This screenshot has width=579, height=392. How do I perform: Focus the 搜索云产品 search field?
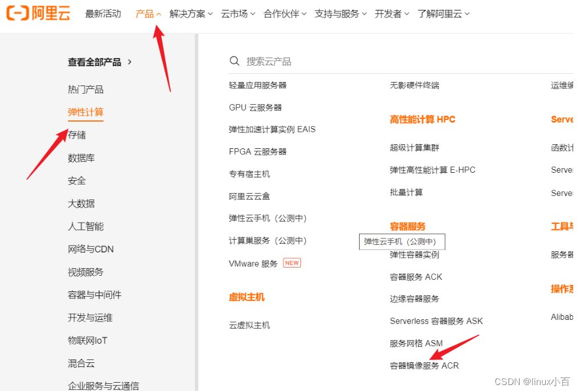[x=401, y=61]
